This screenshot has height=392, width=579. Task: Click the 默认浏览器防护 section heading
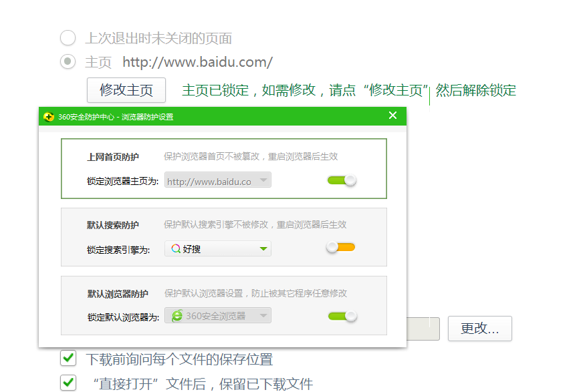(x=118, y=294)
